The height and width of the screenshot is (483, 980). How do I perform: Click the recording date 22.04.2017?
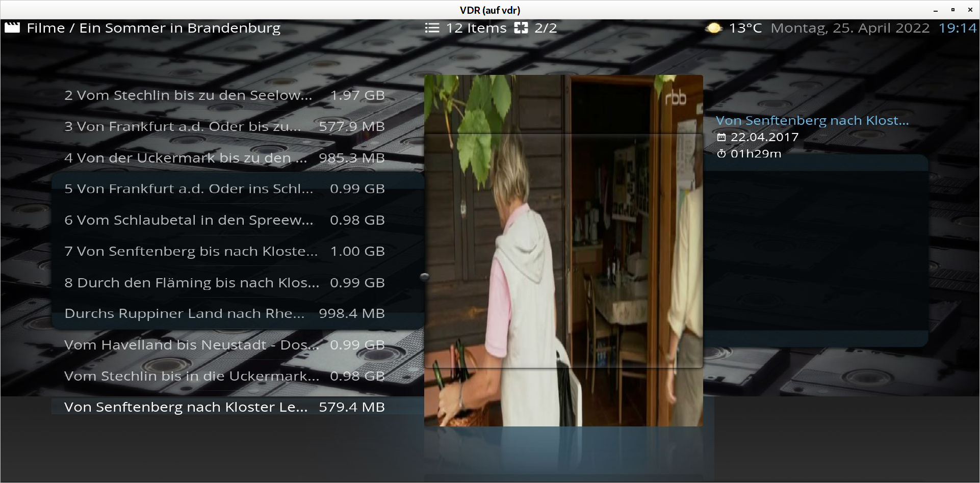click(x=764, y=137)
